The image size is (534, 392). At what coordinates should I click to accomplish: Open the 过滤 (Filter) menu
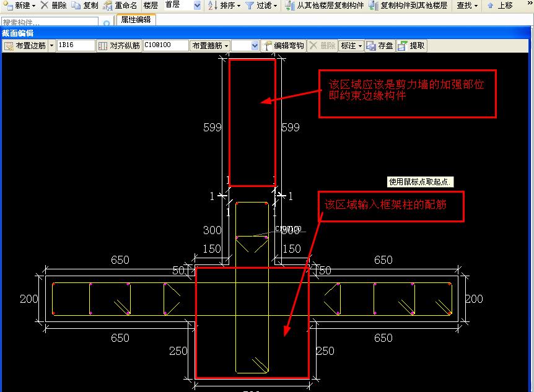[x=261, y=6]
